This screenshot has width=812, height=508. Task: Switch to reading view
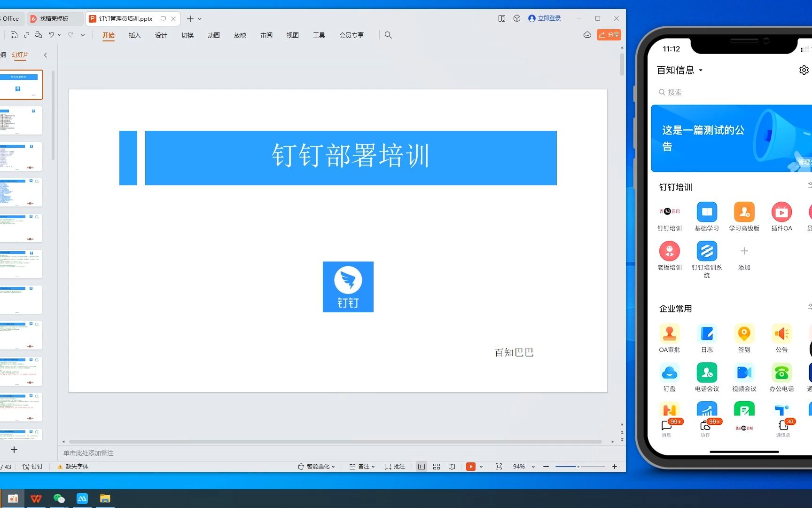[452, 467]
